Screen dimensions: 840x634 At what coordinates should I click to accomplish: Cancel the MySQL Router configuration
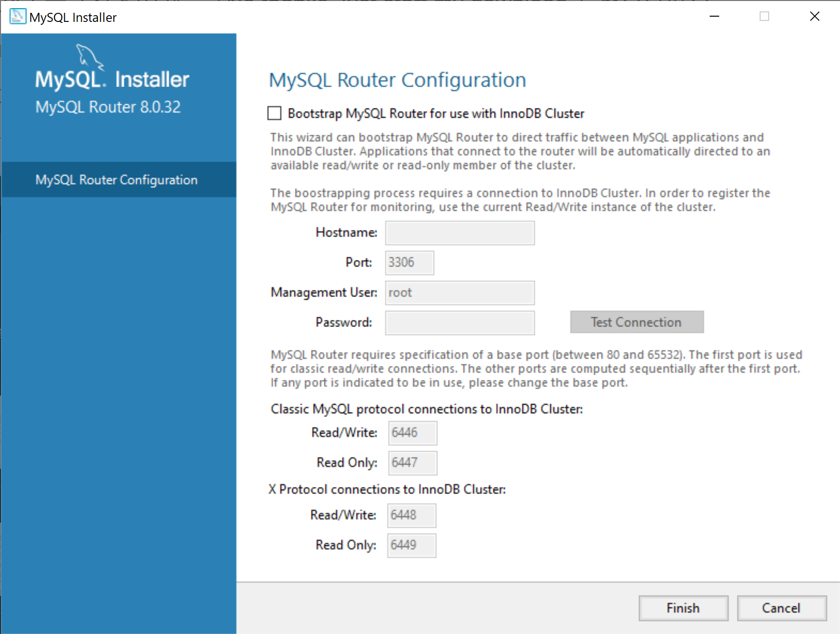781,608
